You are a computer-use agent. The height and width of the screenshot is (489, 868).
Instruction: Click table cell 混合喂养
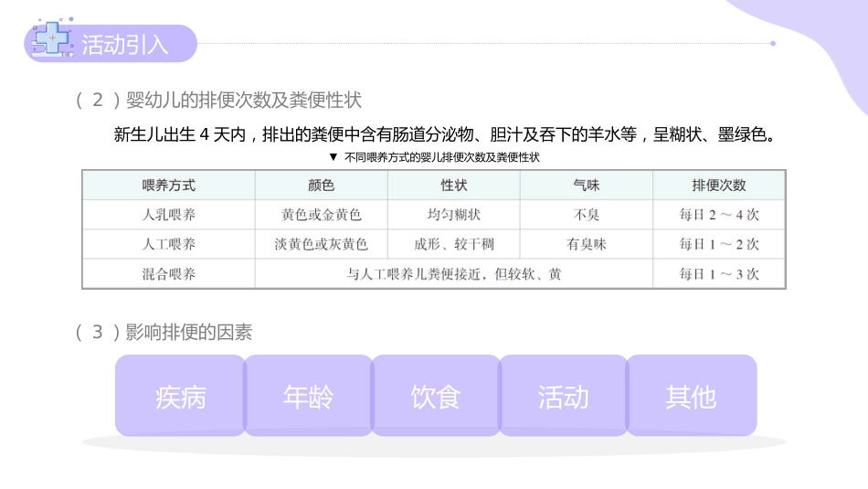(169, 274)
